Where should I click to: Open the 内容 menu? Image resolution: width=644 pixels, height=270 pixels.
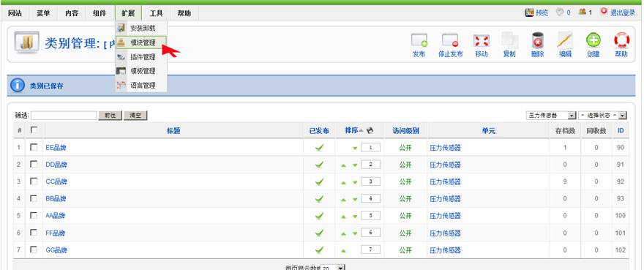(x=72, y=12)
